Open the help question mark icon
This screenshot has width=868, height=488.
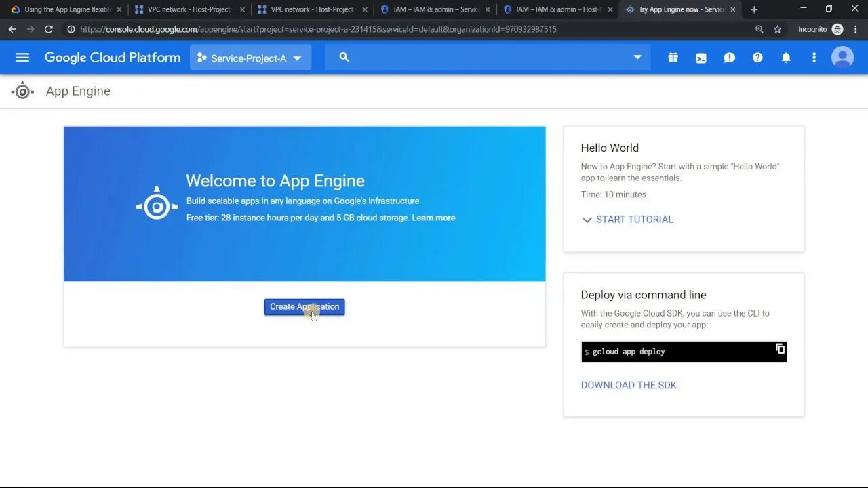(x=757, y=58)
